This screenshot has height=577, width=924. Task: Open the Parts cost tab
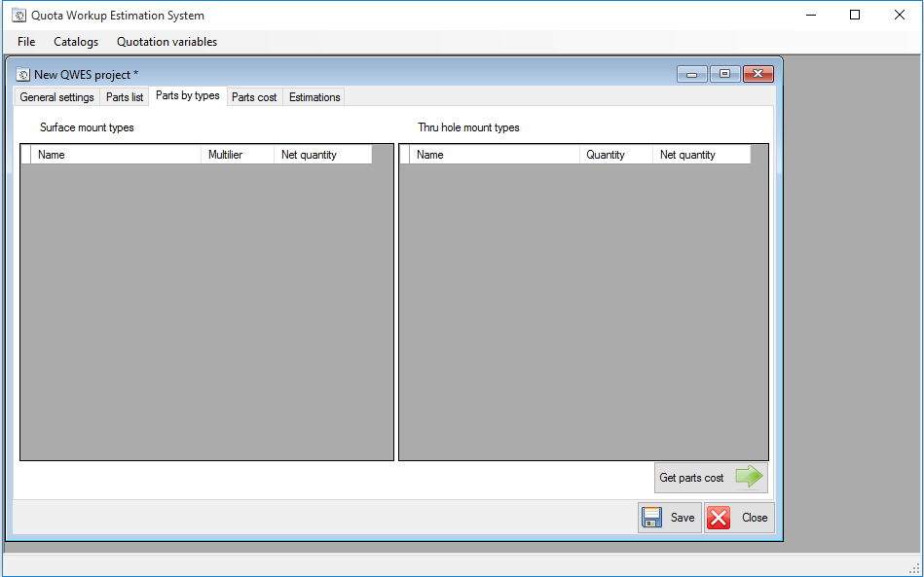coord(254,97)
